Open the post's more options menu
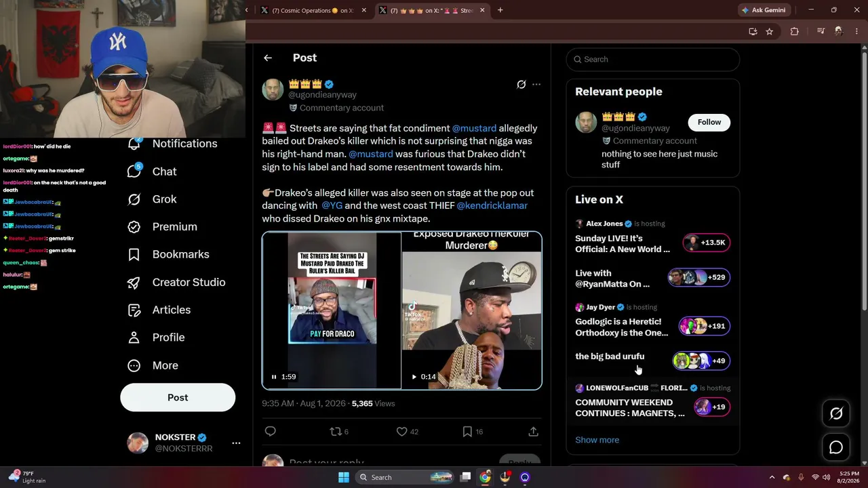Screen dimensions: 868x488 point(536,85)
